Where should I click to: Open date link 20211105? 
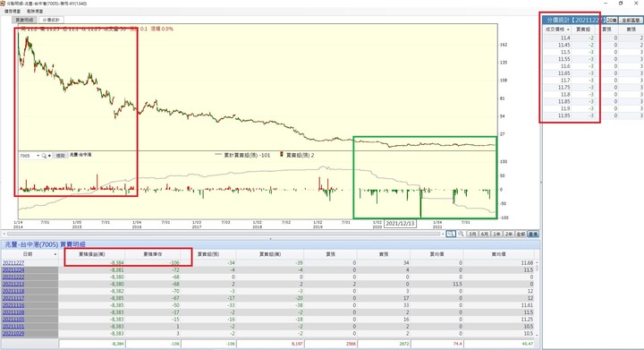(13, 320)
